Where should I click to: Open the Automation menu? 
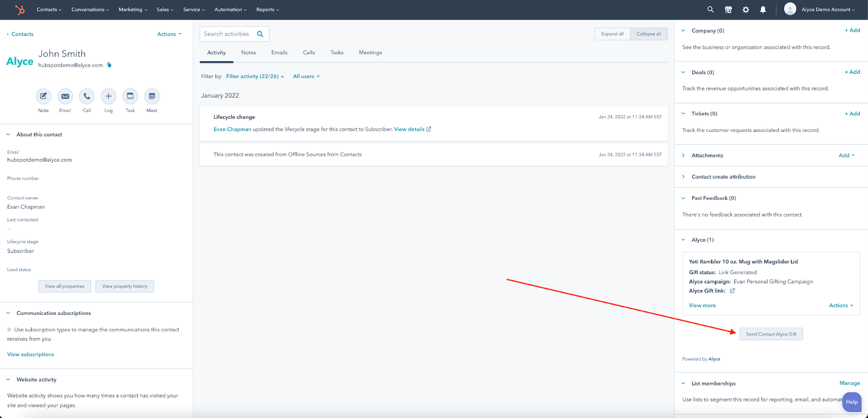231,10
